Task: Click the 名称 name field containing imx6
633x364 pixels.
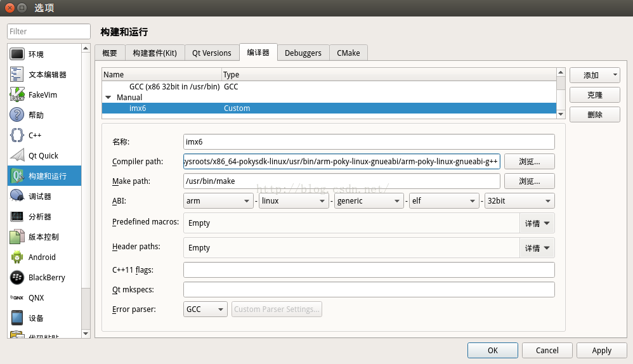Action: pyautogui.click(x=369, y=141)
